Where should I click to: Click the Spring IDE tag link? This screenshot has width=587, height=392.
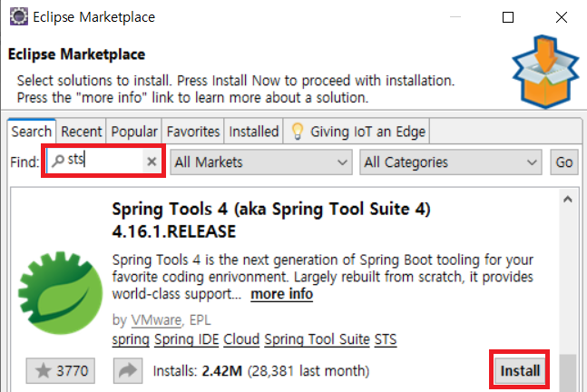click(186, 339)
